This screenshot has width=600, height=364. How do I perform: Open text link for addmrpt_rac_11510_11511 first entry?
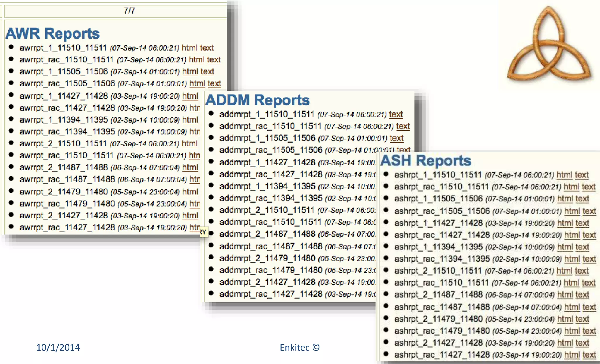pos(403,127)
